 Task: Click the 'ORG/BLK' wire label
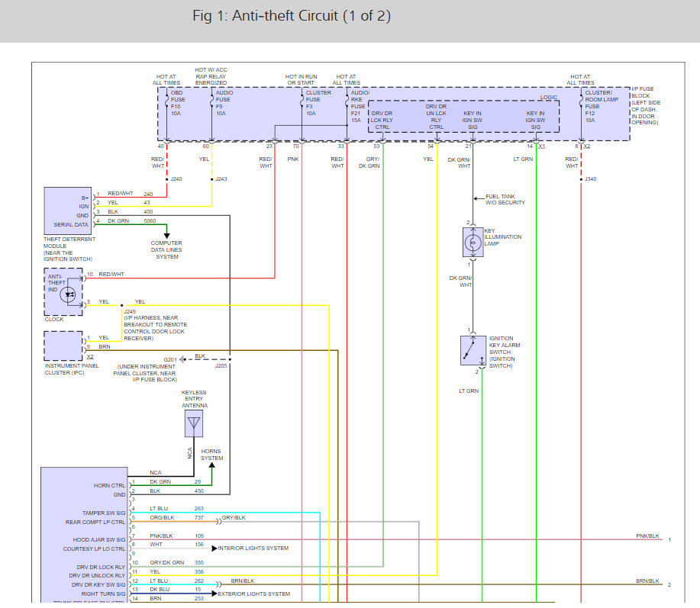162,518
